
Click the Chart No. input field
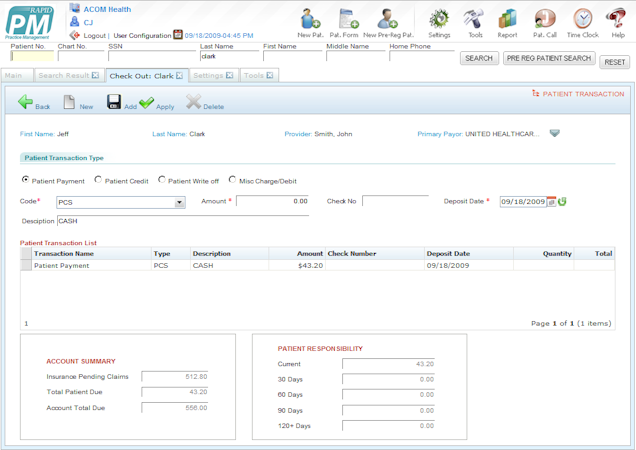81,56
